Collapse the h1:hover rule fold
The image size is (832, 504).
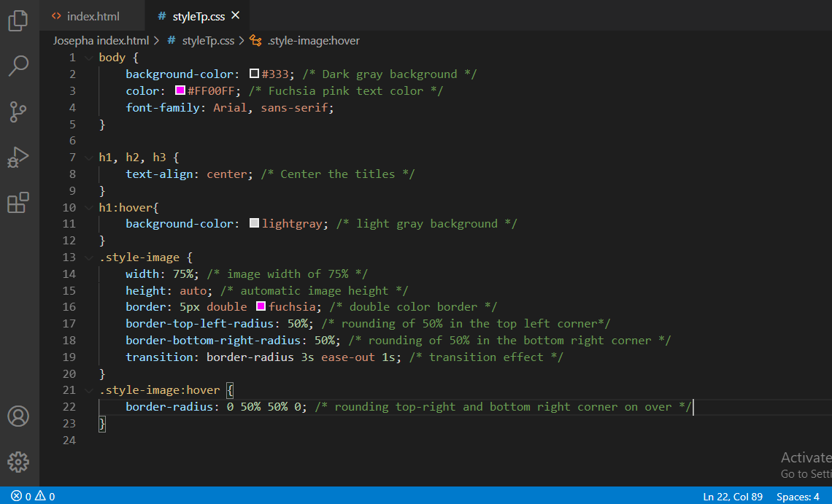88,207
